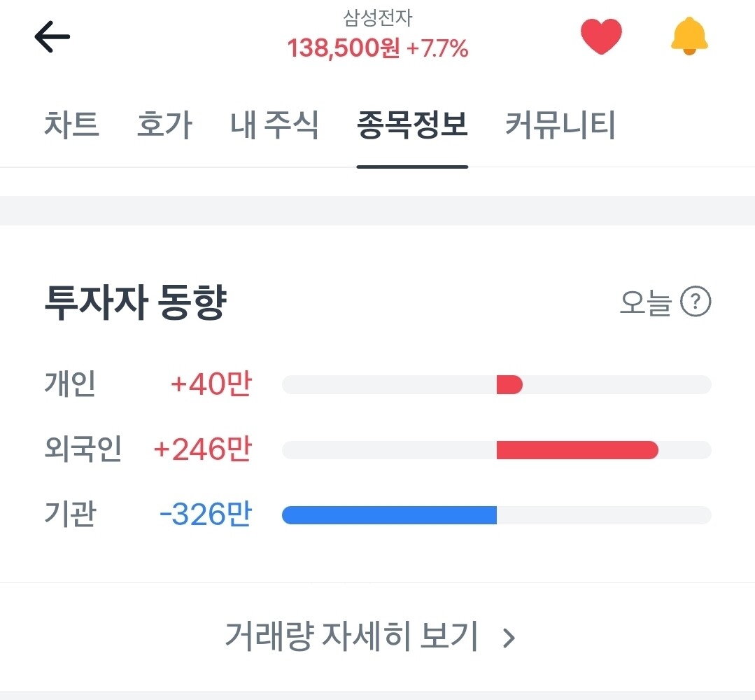The image size is (755, 700).
Task: Tap the back arrow icon
Action: tap(52, 36)
